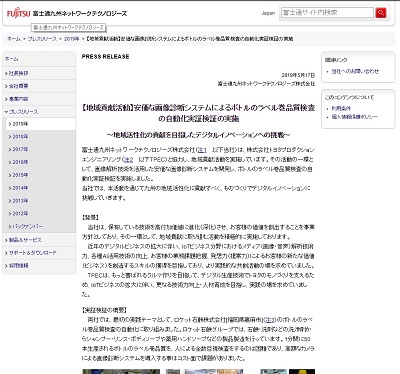This screenshot has height=374, width=400.
Task: Select ホーム in the left sidebar
Action: pyautogui.click(x=39, y=59)
